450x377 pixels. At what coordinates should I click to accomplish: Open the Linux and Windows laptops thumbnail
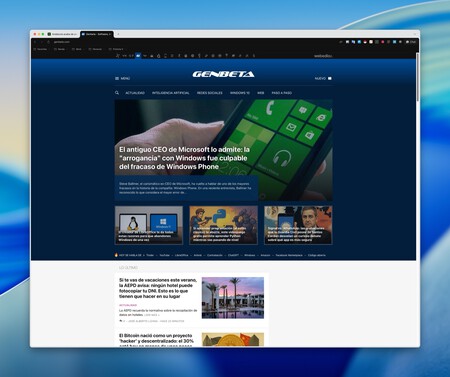click(149, 225)
